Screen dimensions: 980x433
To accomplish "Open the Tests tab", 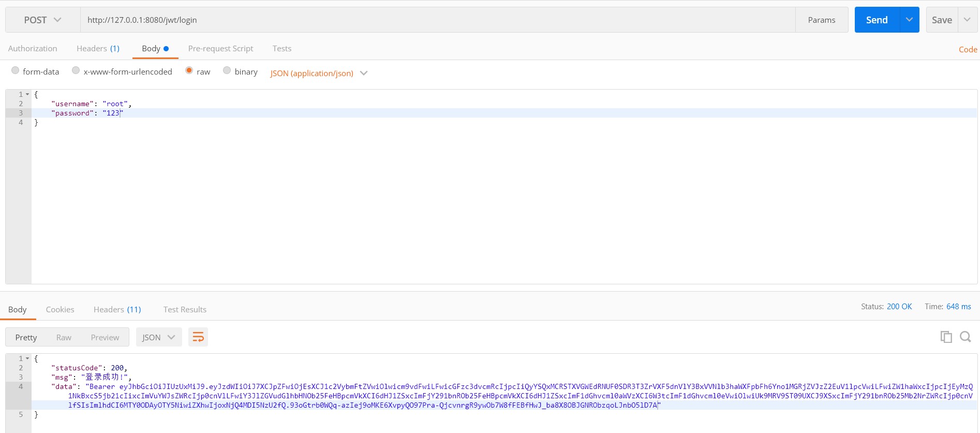I will (x=282, y=48).
